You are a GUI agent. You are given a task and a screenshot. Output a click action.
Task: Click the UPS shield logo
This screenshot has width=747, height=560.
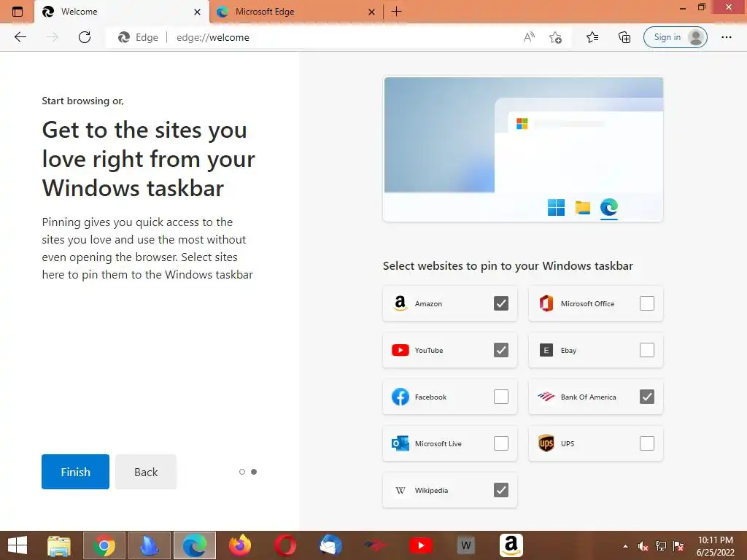pyautogui.click(x=546, y=443)
